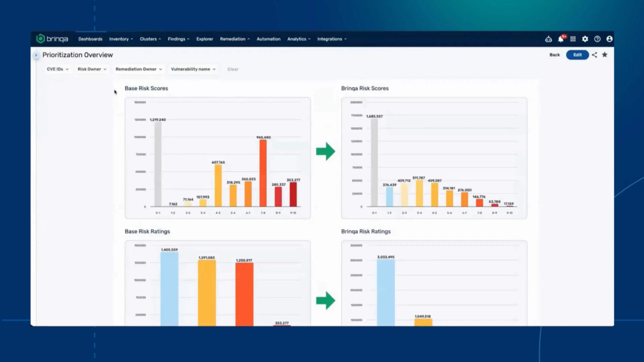Open the apps grid icon
Viewport: 644px width, 362px height.
[573, 39]
